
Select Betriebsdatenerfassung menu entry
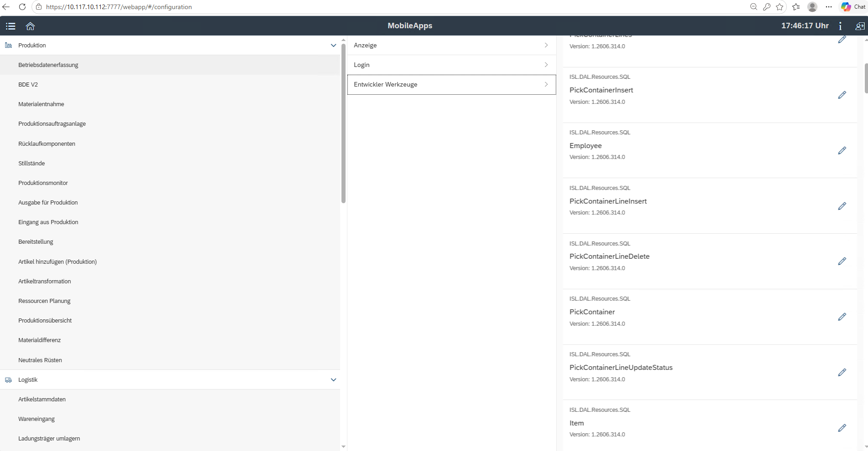coord(170,65)
